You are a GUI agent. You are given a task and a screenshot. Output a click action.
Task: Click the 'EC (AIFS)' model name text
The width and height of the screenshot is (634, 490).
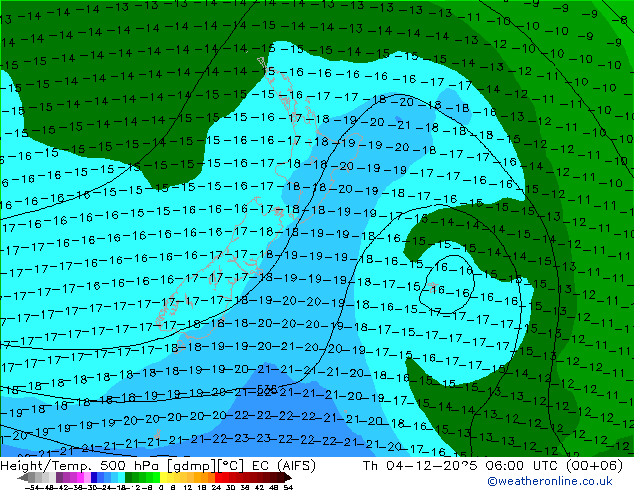[x=283, y=466]
